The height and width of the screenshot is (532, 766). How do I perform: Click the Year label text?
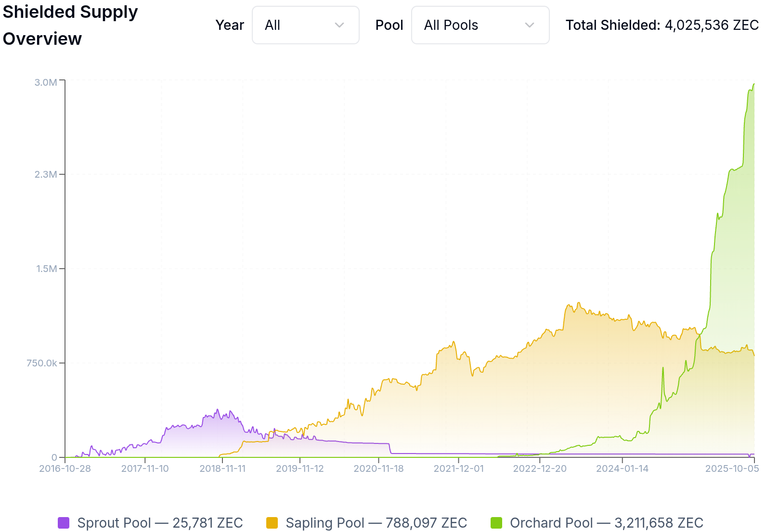pos(230,25)
